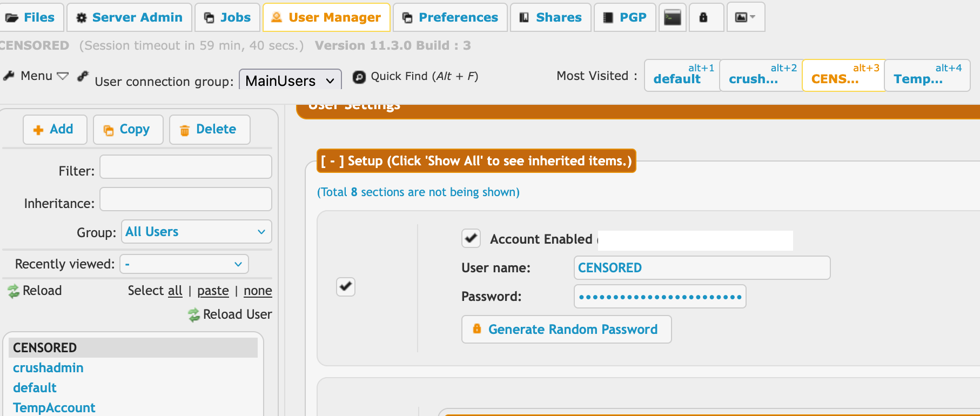980x416 pixels.
Task: Click Generate Random Password button
Action: 567,329
